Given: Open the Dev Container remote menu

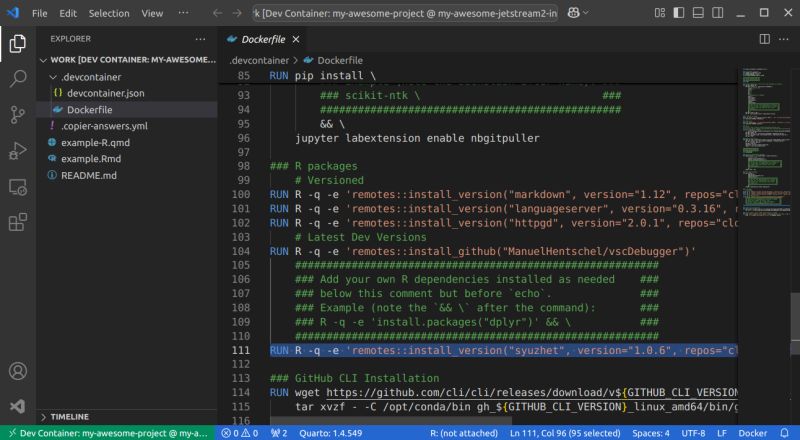Looking at the screenshot, I should pos(108,433).
